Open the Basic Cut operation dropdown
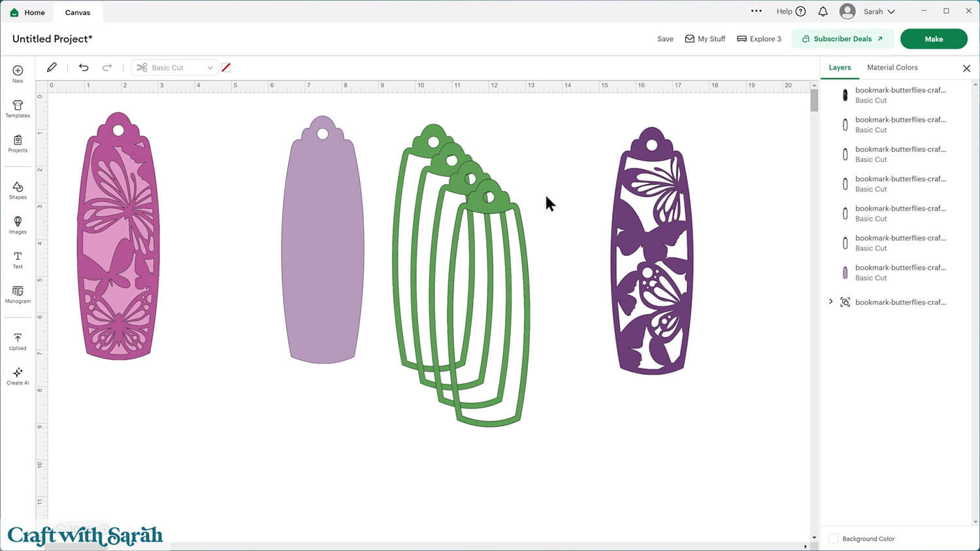Screen dimensions: 980x551 click(x=175, y=67)
